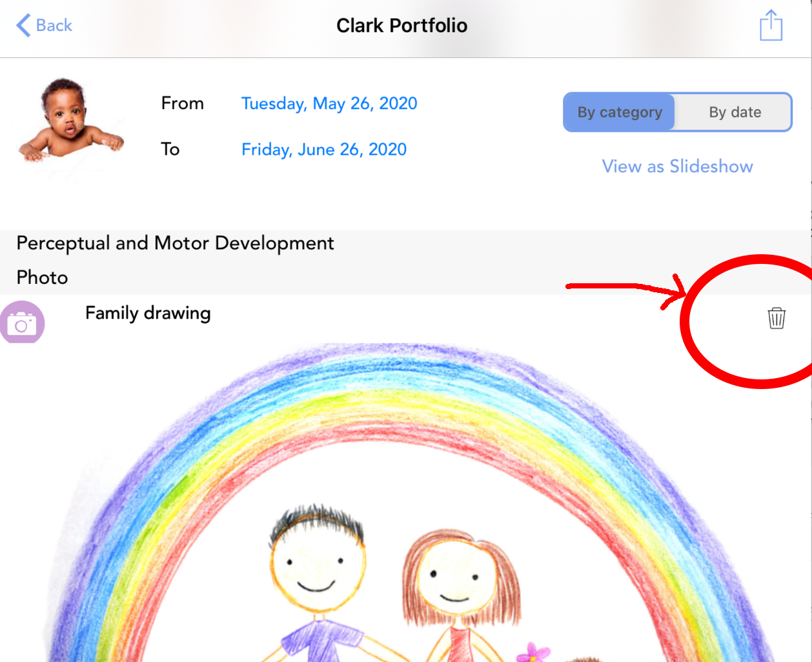Tap the pink flower in the drawing
Image resolution: width=812 pixels, height=662 pixels.
[x=534, y=652]
